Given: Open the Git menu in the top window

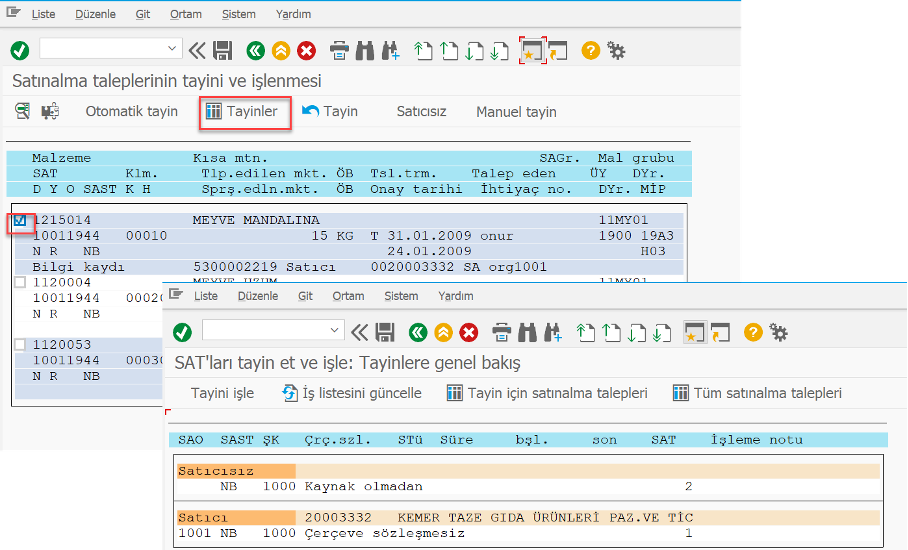Looking at the screenshot, I should click(142, 14).
